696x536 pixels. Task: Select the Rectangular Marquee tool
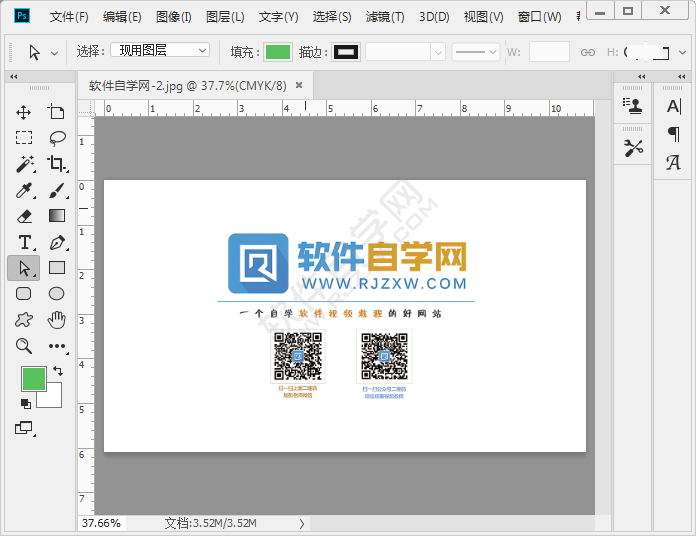tap(24, 138)
